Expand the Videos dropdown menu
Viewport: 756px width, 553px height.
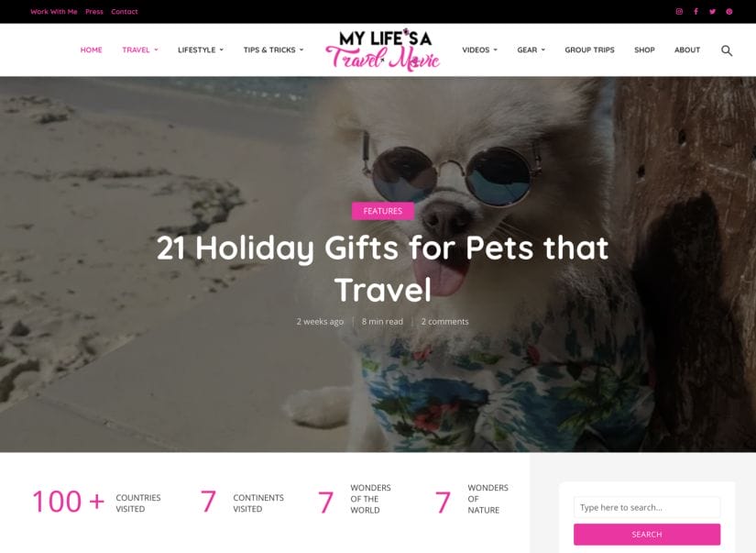click(480, 50)
